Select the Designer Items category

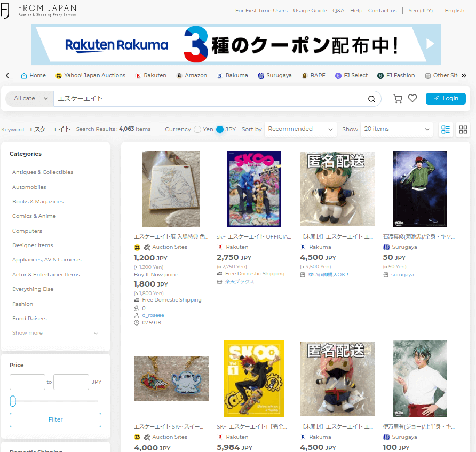[x=33, y=245]
